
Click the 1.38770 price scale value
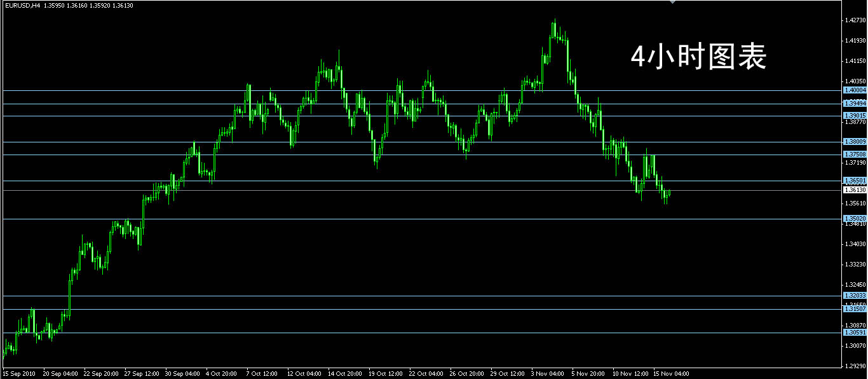855,121
